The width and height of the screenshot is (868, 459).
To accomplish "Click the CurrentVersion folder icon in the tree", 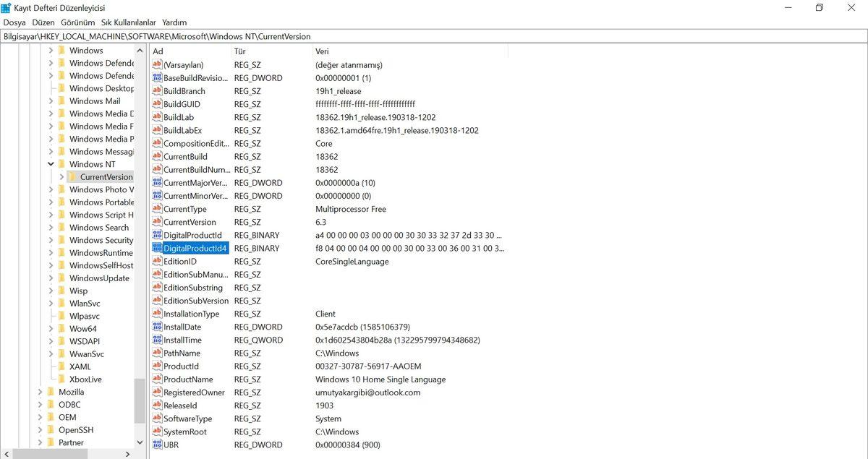I will pos(75,176).
